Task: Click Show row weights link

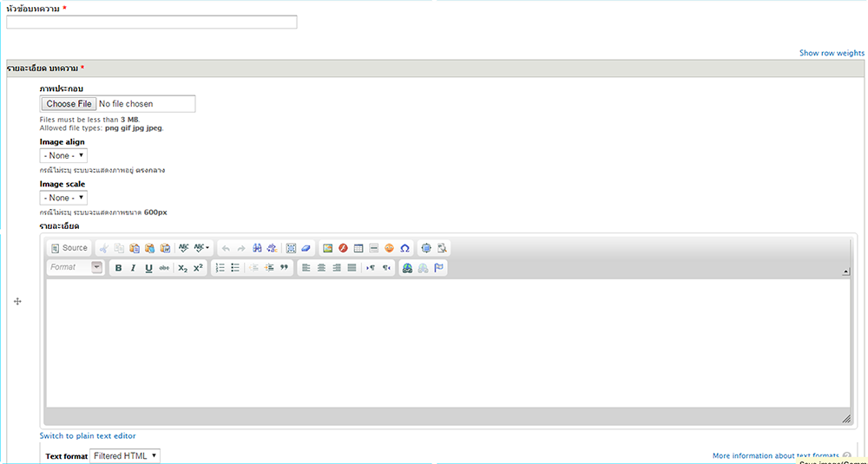Action: 832,53
